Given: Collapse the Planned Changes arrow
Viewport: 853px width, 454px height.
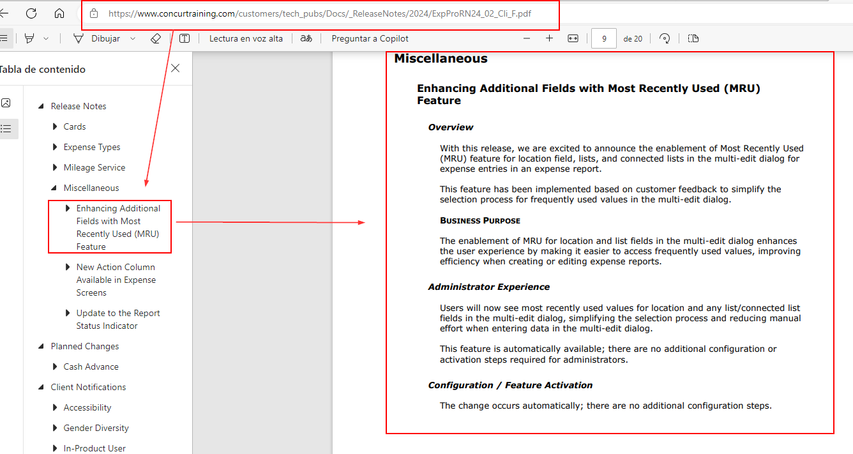Looking at the screenshot, I should pyautogui.click(x=41, y=346).
